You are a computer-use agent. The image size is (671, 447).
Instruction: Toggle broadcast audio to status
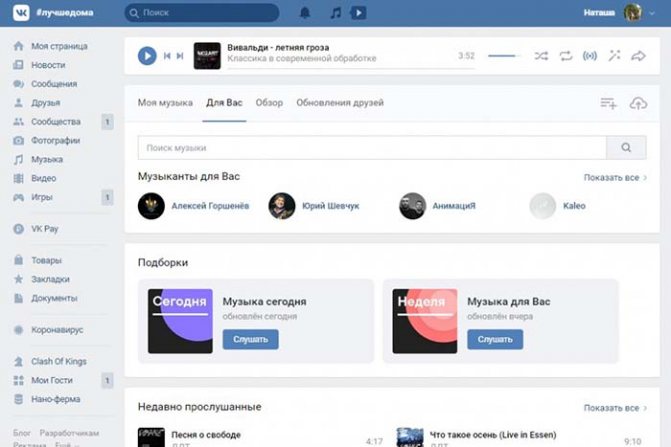pos(590,56)
